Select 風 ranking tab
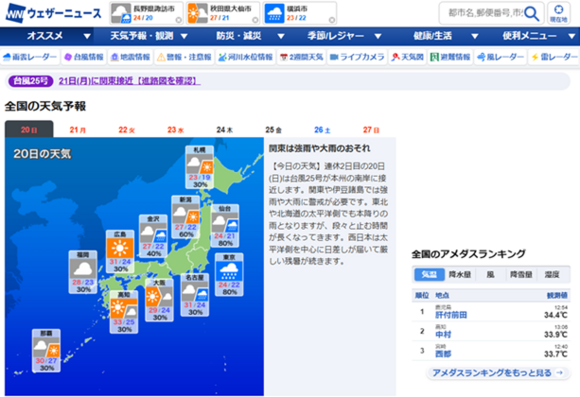 (490, 275)
